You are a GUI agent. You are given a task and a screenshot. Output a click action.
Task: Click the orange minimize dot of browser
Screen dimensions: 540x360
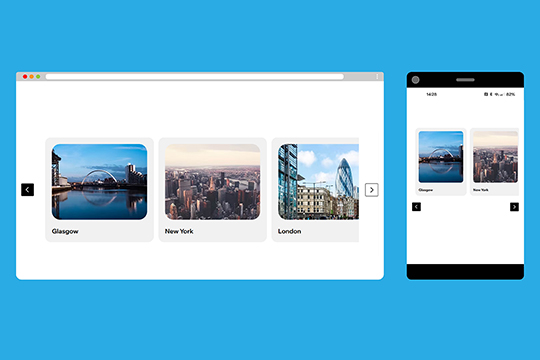[x=31, y=76]
